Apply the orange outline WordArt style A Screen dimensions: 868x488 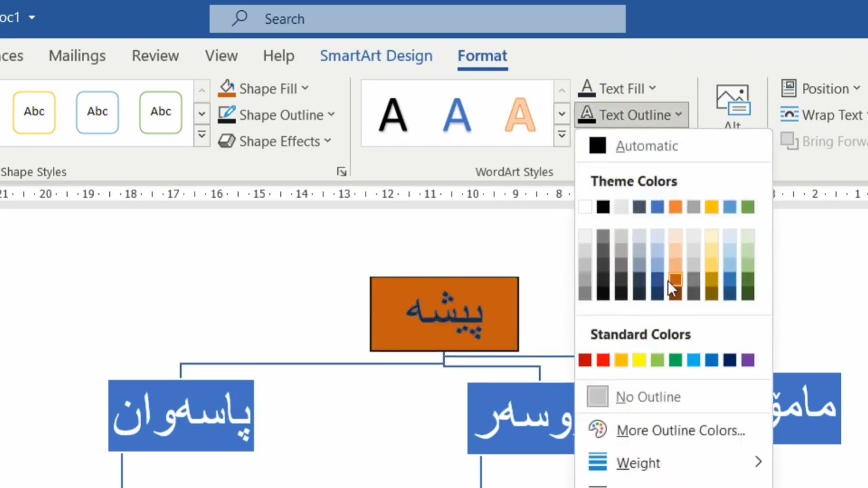[x=520, y=114]
